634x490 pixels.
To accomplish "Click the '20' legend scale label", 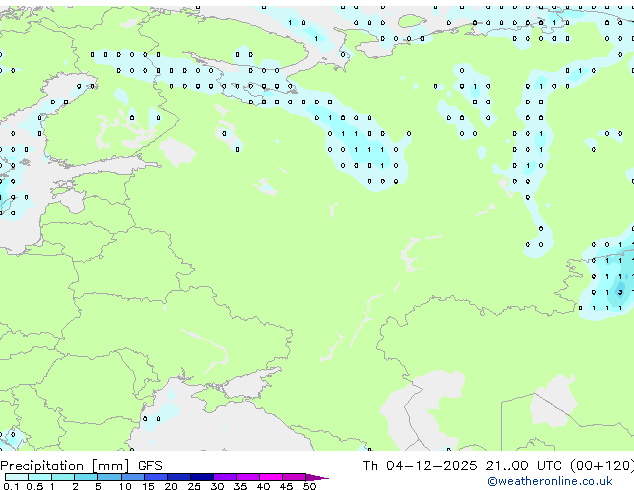I will pos(171,486).
